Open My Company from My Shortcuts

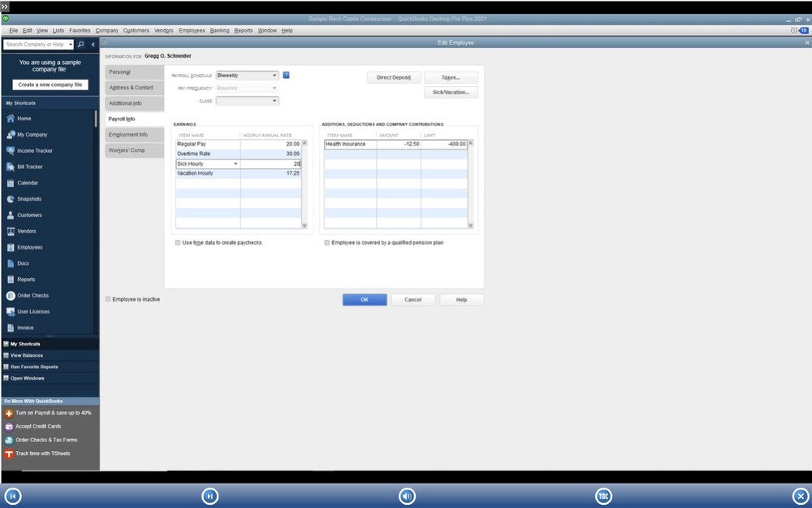[x=33, y=134]
